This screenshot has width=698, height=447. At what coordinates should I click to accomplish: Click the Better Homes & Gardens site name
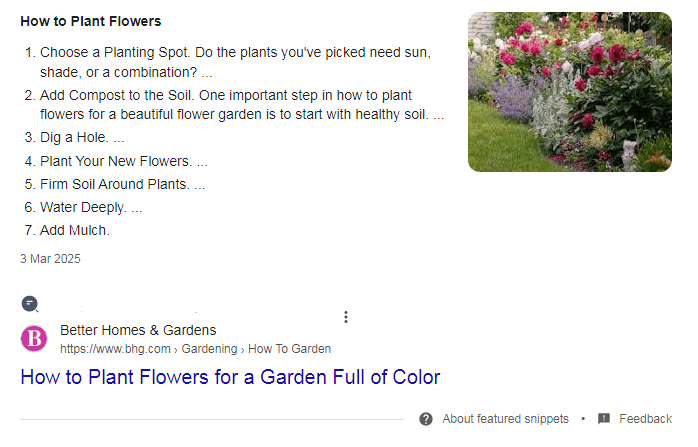click(x=138, y=330)
